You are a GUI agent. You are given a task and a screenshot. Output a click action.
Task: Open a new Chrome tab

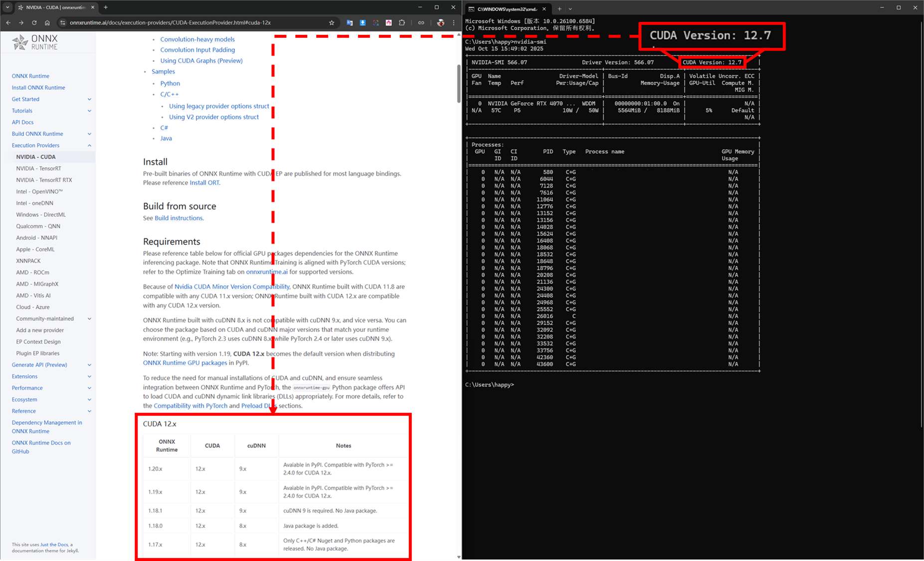point(106,7)
